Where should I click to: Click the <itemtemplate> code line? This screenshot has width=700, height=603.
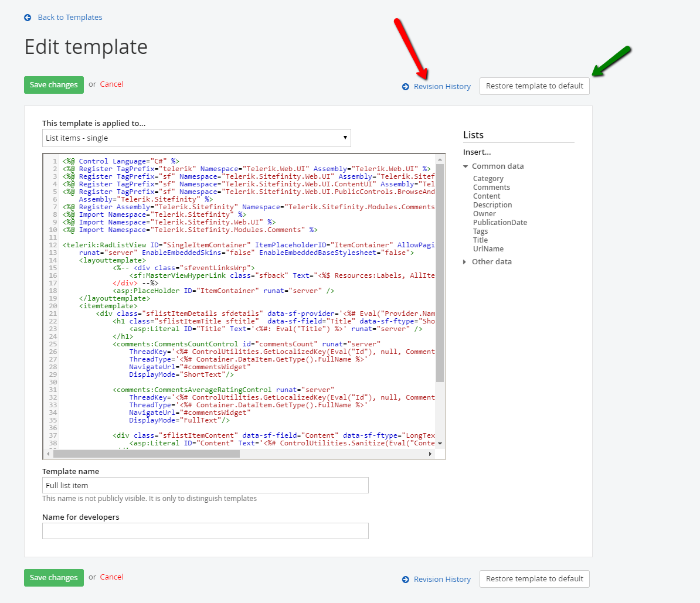click(x=108, y=306)
